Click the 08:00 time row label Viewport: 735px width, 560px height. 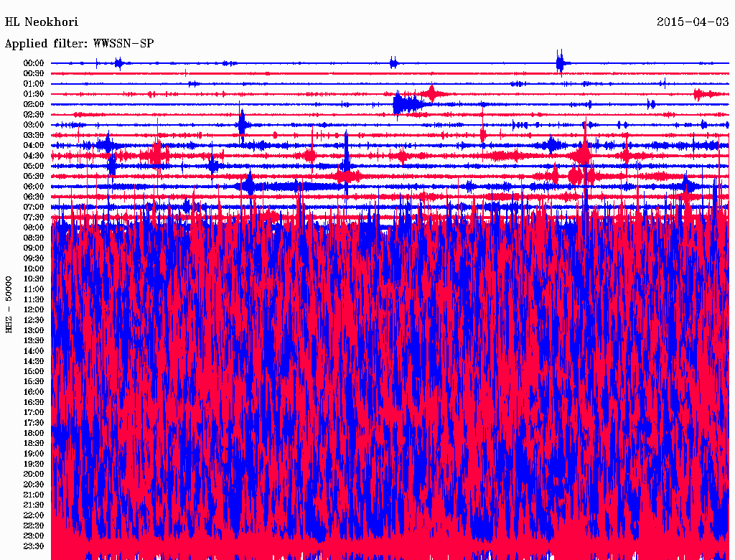pyautogui.click(x=34, y=228)
